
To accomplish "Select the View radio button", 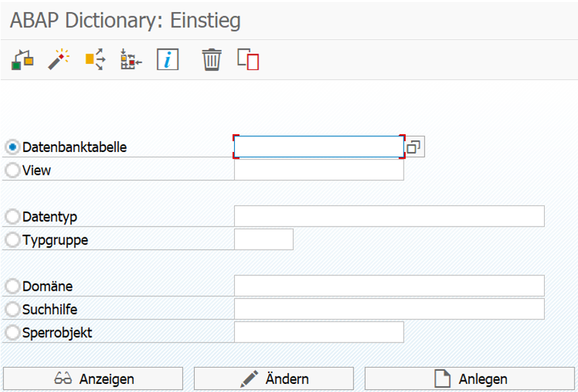I will [x=12, y=170].
